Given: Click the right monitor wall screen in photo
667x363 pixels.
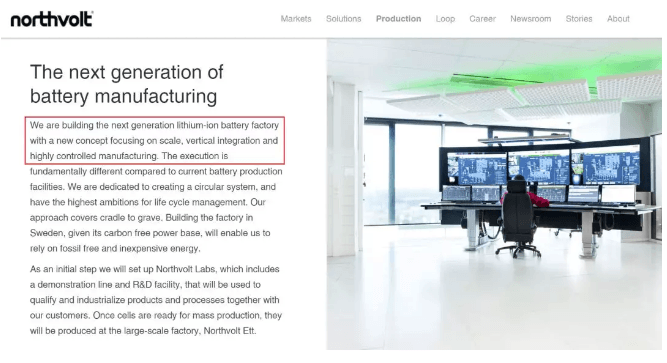Looking at the screenshot, I should (606, 164).
